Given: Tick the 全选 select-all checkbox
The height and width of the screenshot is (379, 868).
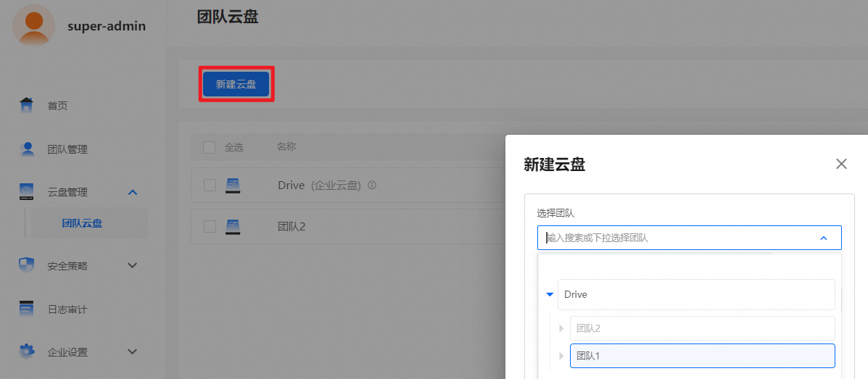Looking at the screenshot, I should 210,147.
